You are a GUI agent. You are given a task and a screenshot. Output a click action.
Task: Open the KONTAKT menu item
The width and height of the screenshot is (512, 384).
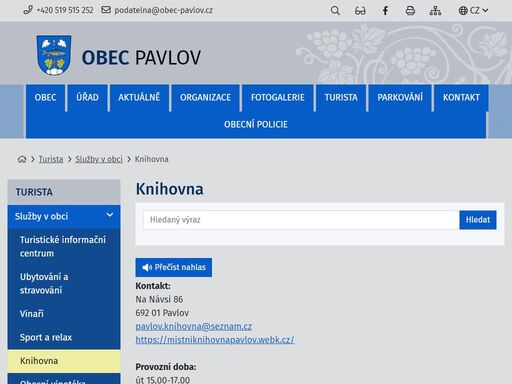461,97
